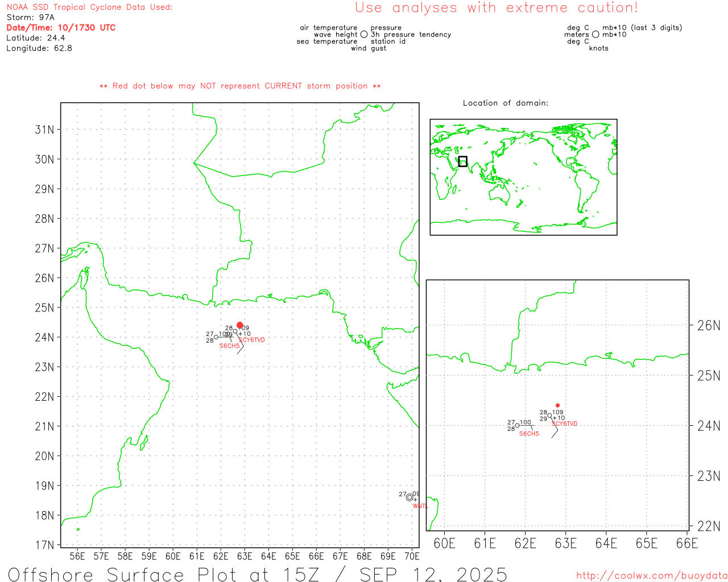Click the station circle in the right units legend

[595, 34]
